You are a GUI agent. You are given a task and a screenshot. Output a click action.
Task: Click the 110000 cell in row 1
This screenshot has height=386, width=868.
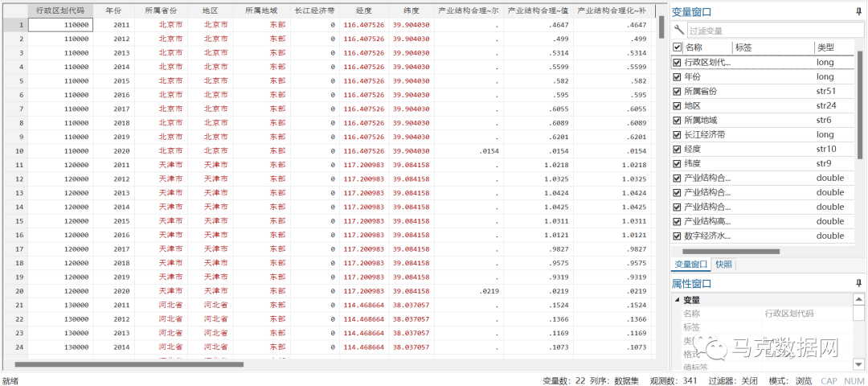coord(60,25)
